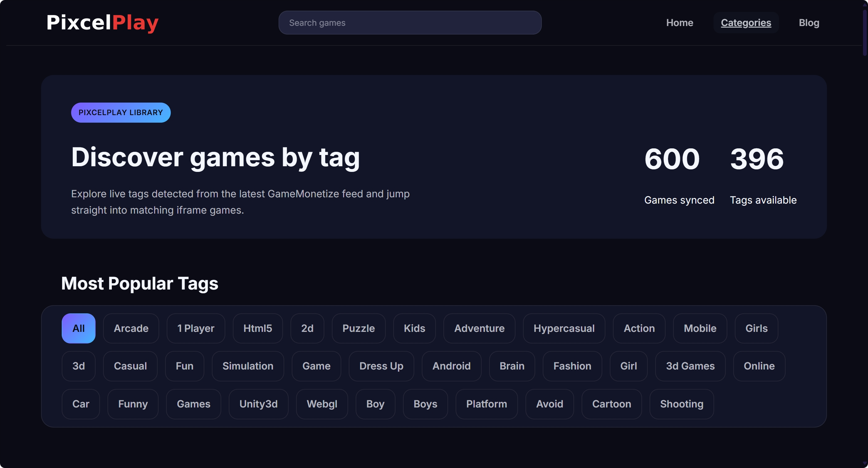868x468 pixels.
Task: Focus the Search games field
Action: 410,23
